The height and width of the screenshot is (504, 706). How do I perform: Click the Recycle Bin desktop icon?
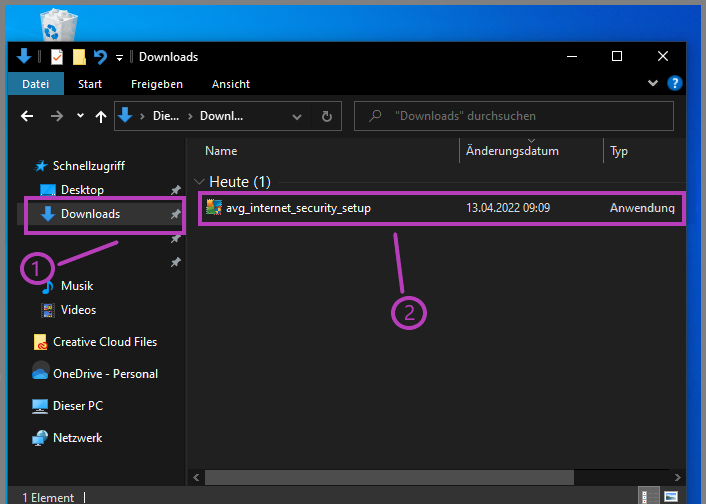click(59, 25)
